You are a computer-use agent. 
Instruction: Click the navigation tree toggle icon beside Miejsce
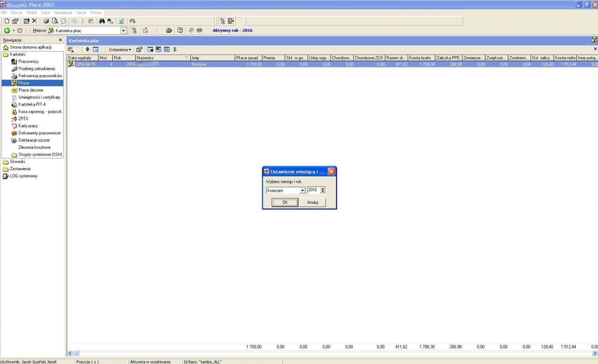click(x=134, y=31)
